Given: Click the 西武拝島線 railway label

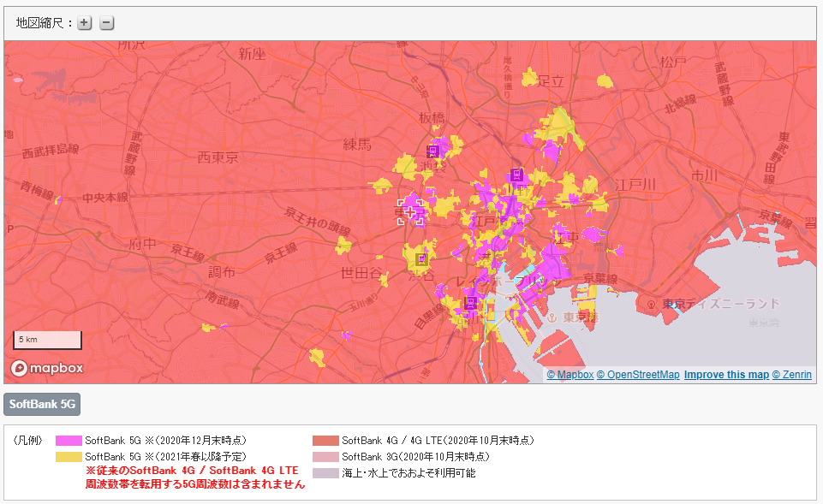Looking at the screenshot, I should 51,151.
